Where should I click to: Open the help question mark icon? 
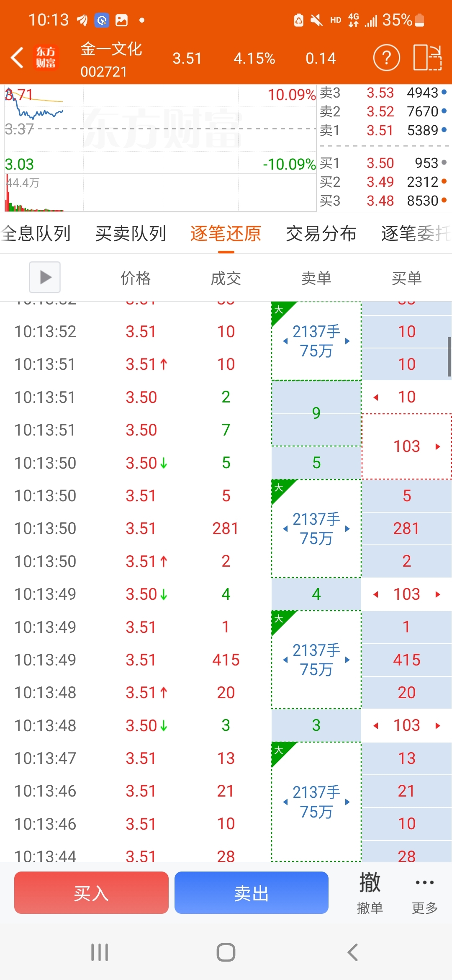(386, 58)
